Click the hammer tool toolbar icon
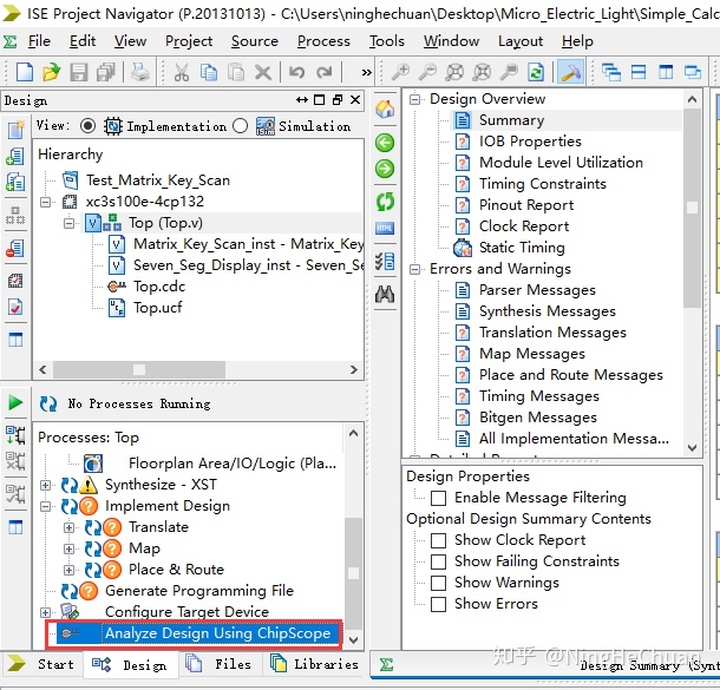 (x=570, y=72)
